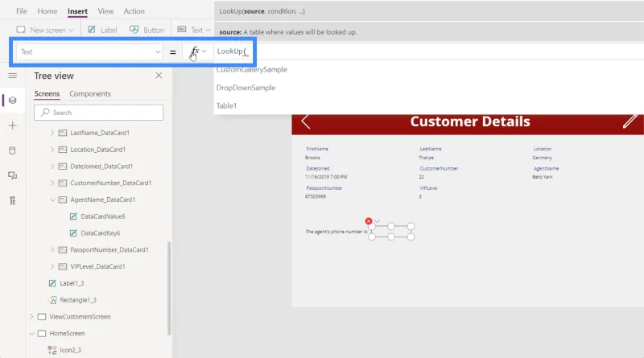Toggle the hamburger menu in the sidebar
This screenshot has width=644, height=358.
pos(13,76)
